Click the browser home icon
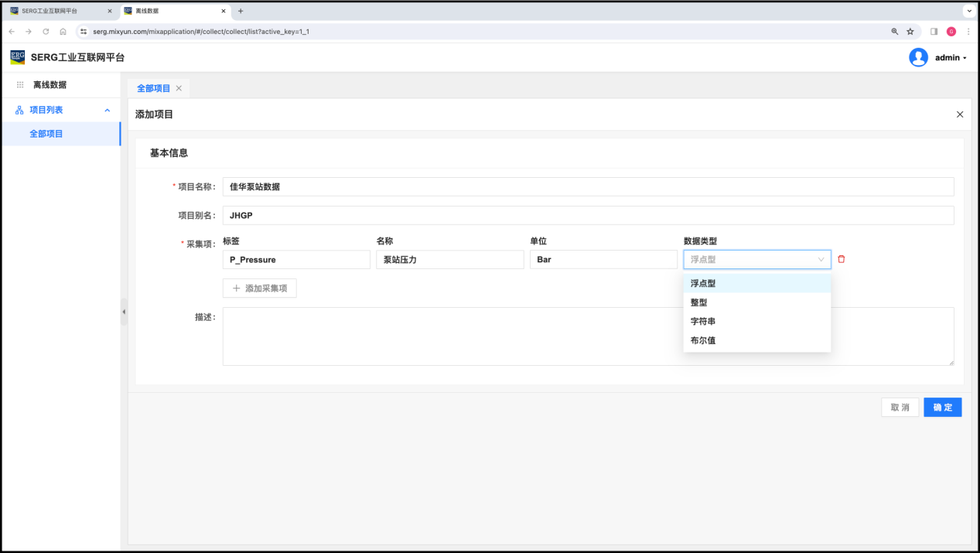The height and width of the screenshot is (553, 980). pos(63,32)
